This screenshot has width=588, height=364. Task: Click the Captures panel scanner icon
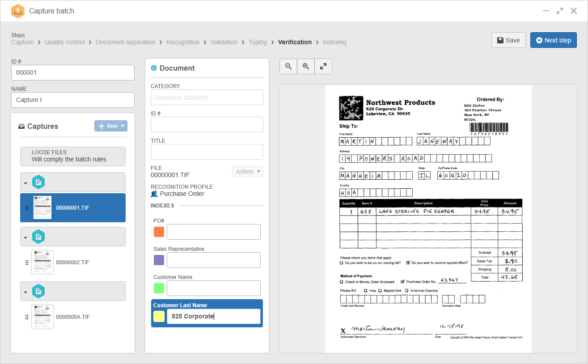[x=21, y=126]
